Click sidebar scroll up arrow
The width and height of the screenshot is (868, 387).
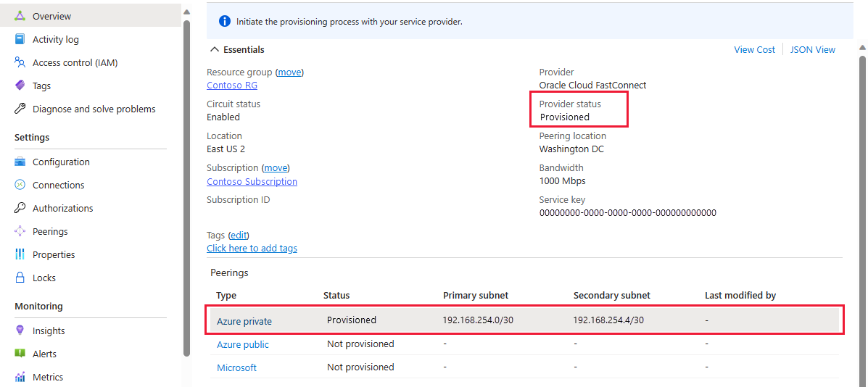[x=186, y=12]
